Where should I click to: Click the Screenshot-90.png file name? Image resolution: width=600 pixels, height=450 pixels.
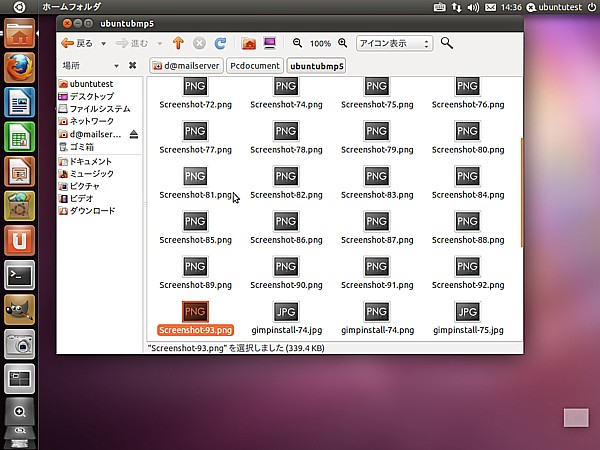point(286,285)
